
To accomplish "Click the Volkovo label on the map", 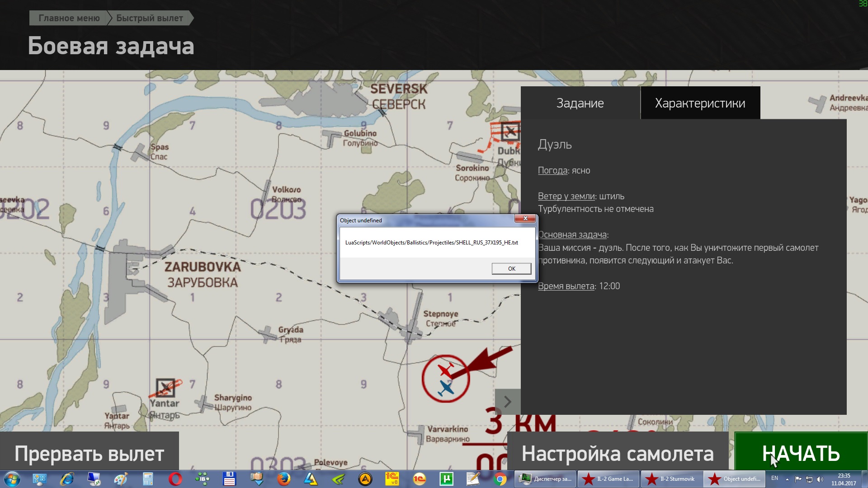I will [286, 190].
